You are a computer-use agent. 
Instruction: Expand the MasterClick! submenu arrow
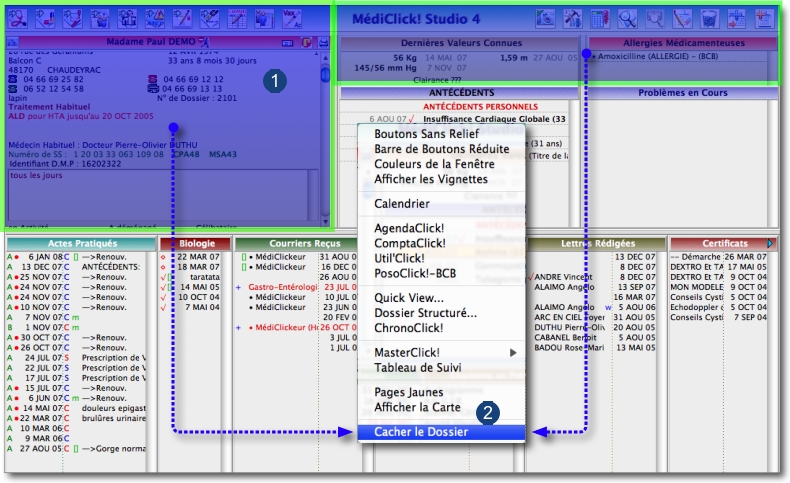tap(513, 353)
